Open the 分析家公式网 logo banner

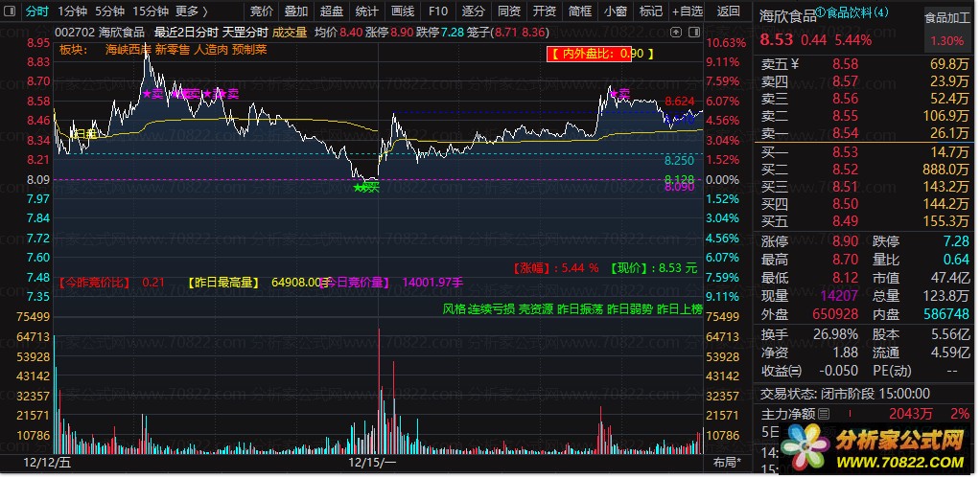(x=873, y=448)
